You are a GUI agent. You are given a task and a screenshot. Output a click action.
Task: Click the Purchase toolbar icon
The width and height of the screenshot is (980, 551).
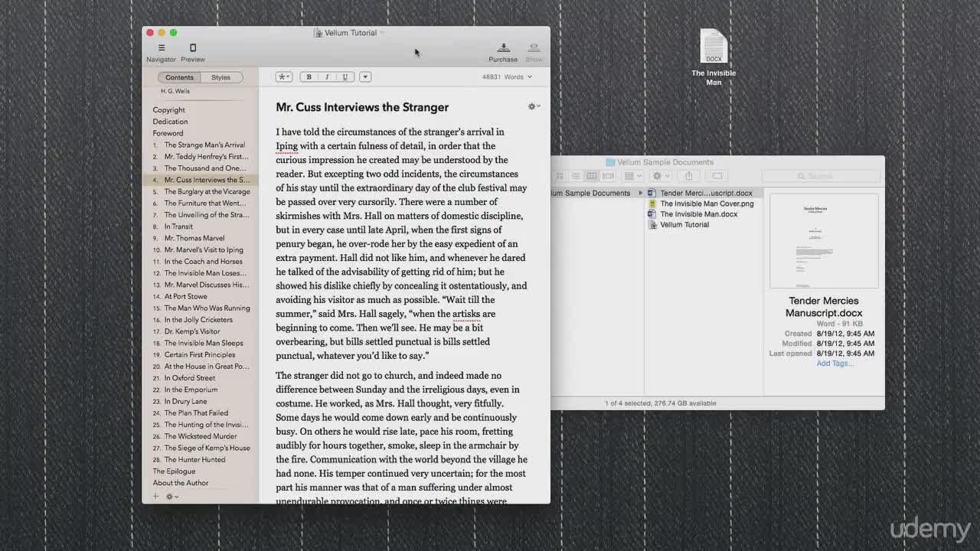(x=503, y=52)
